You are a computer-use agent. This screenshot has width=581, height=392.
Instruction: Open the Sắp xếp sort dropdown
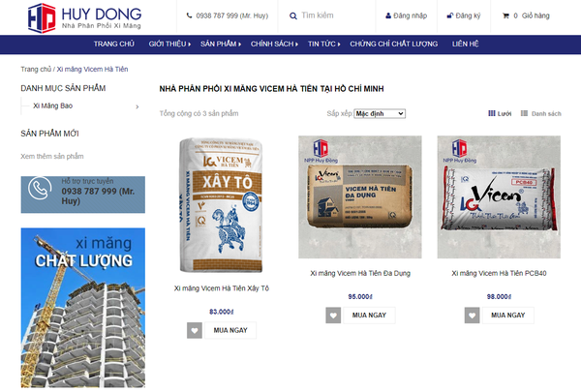click(x=380, y=114)
